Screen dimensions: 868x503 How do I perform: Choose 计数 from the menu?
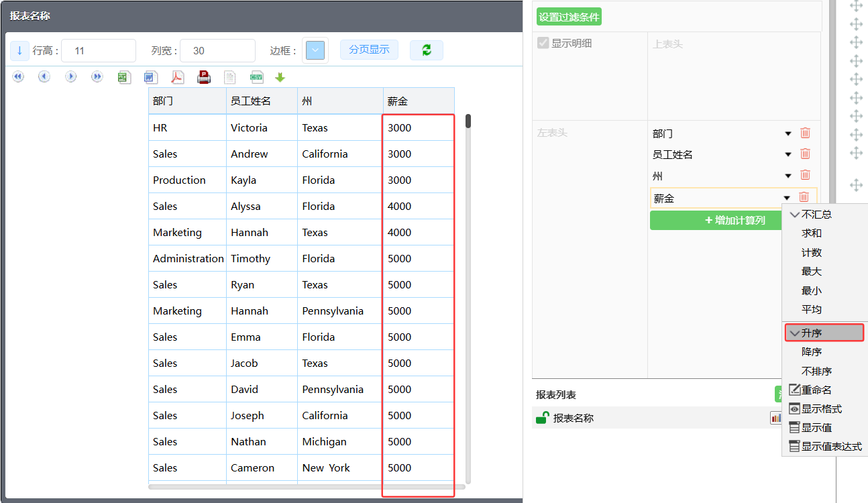click(824, 253)
